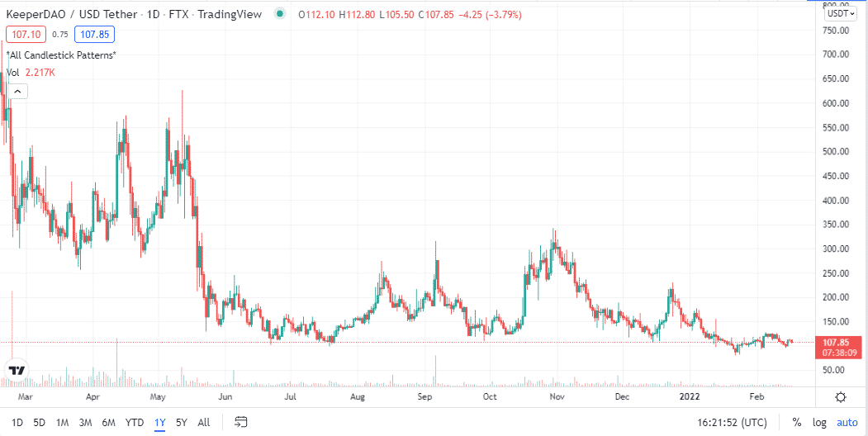Select the 5D time range
This screenshot has width=868, height=436.
(40, 423)
